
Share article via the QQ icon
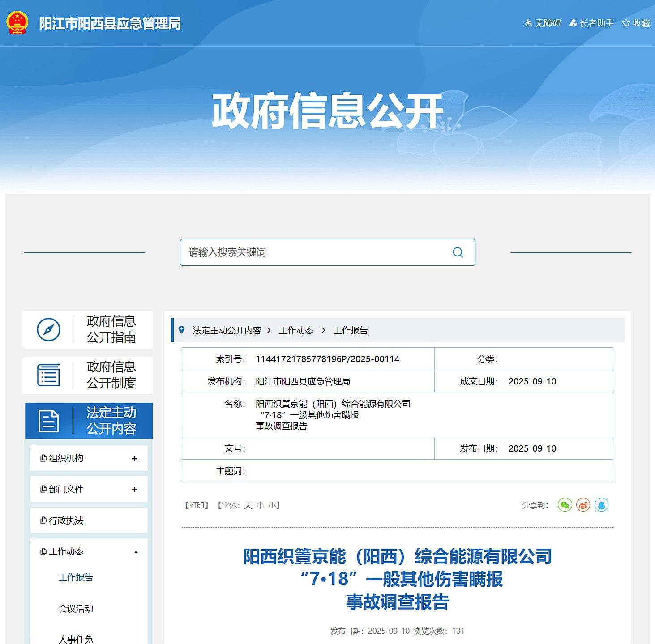(601, 505)
